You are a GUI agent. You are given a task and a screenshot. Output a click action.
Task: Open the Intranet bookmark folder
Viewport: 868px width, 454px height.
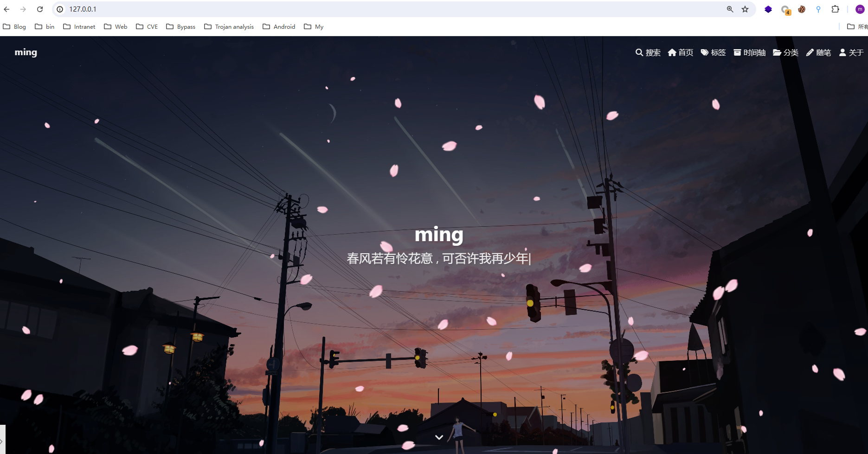[79, 26]
